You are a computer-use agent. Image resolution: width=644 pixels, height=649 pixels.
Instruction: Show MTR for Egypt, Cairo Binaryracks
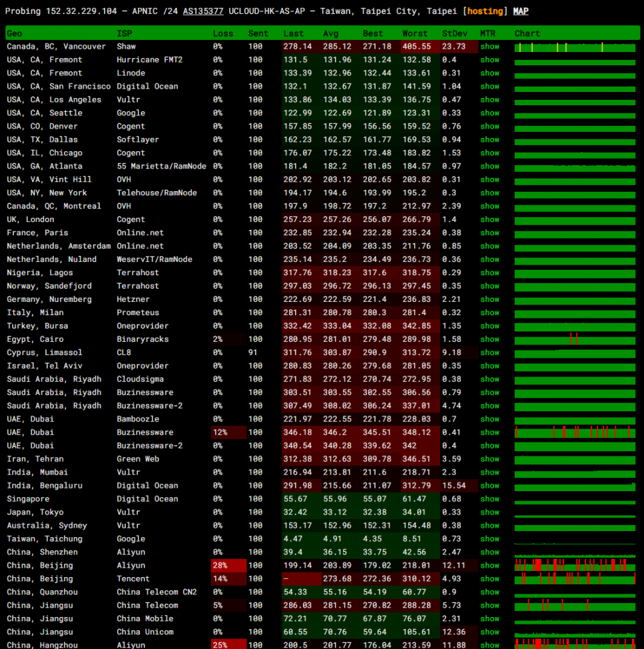coord(489,339)
